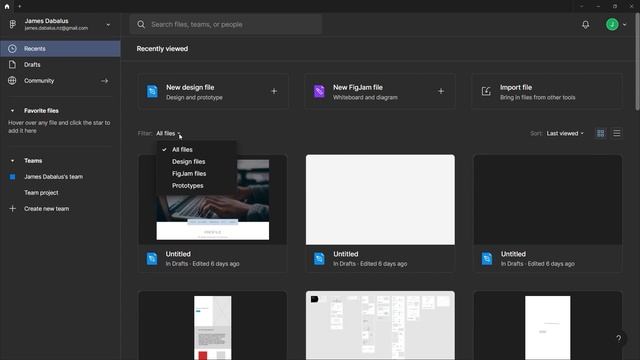Image resolution: width=640 pixels, height=360 pixels.
Task: Choose Prototypes in filter menu
Action: click(196, 186)
